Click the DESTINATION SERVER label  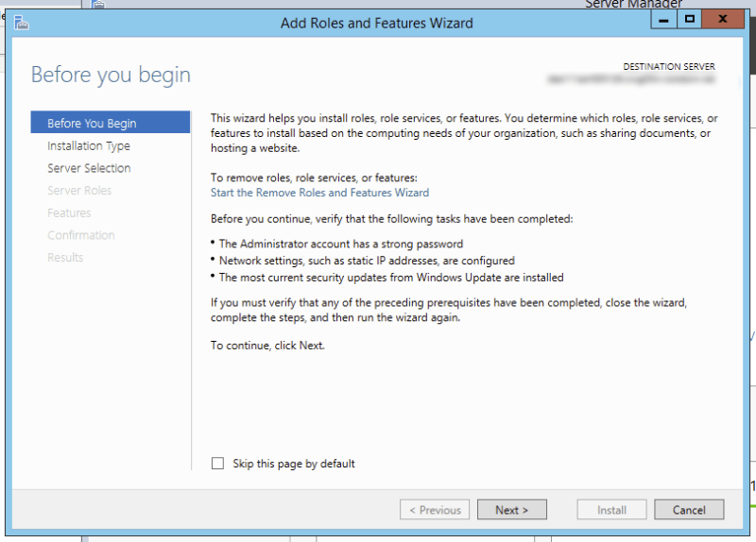pyautogui.click(x=669, y=66)
